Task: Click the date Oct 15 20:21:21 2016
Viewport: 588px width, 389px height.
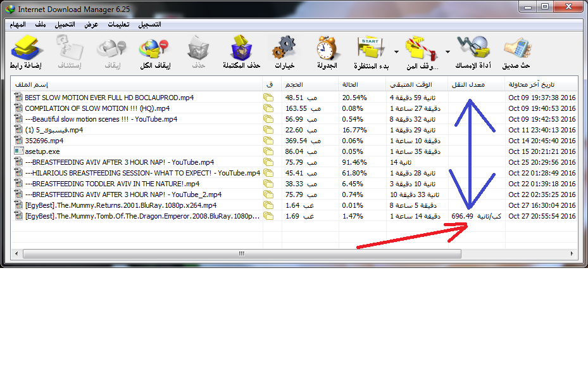Action: [x=542, y=151]
